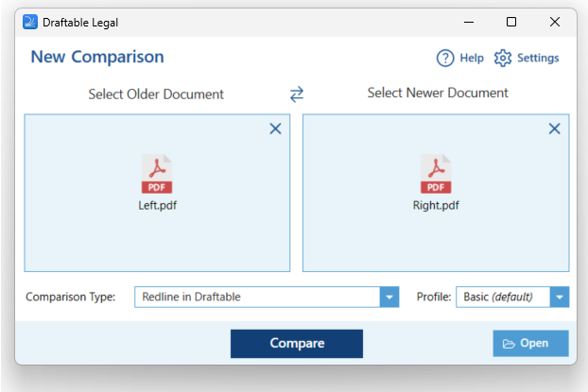
Task: Remove Right.pdf with its X button
Action: pos(555,128)
